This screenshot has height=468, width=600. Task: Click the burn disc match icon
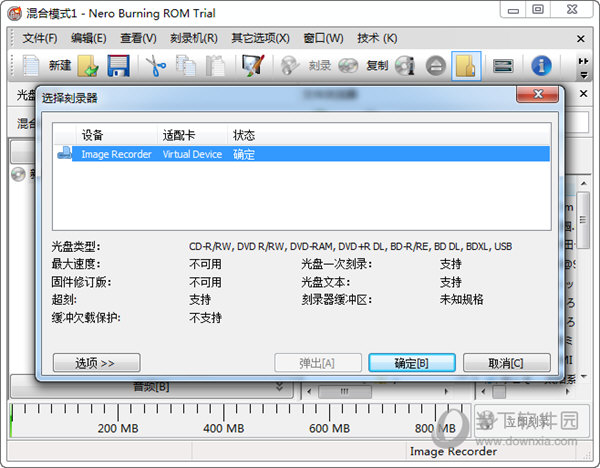click(x=290, y=66)
